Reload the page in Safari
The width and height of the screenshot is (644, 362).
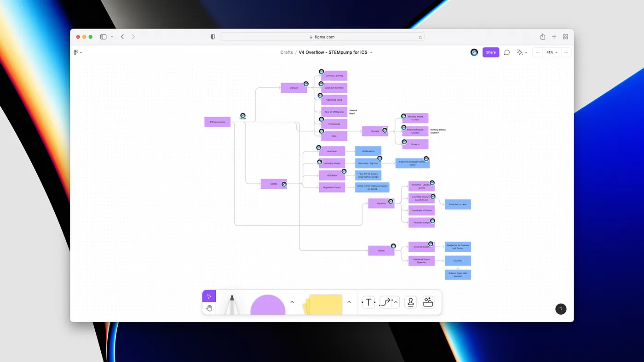coord(420,37)
